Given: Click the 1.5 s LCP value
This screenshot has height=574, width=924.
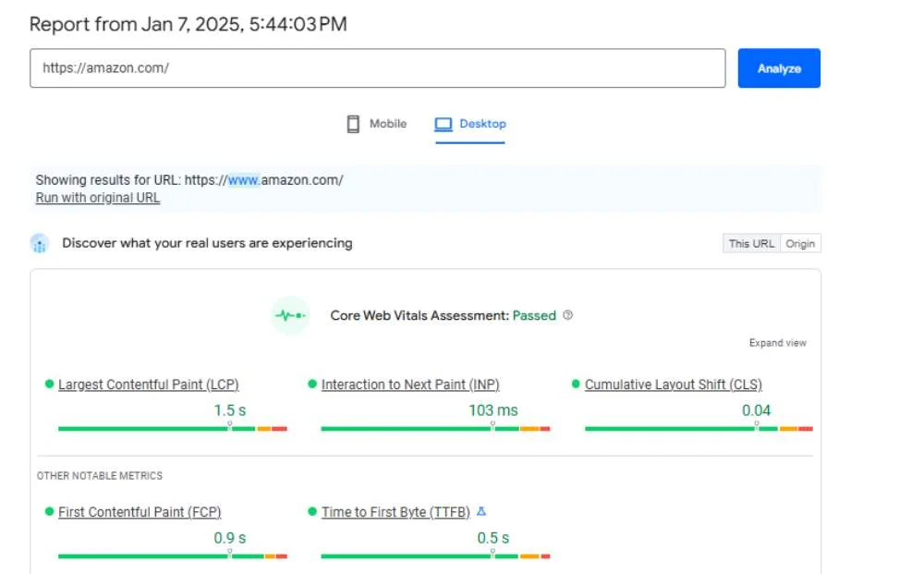Looking at the screenshot, I should pos(230,410).
